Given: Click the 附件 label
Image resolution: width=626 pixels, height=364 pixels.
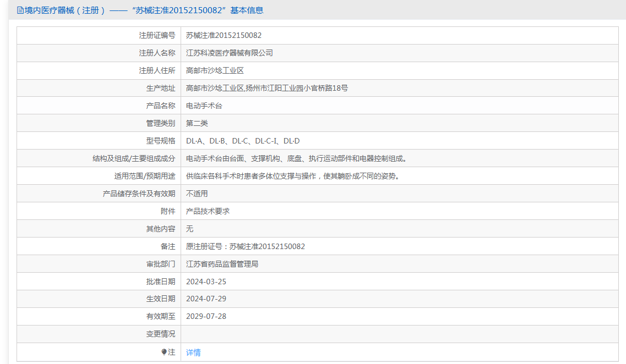Looking at the screenshot, I should pyautogui.click(x=168, y=211).
